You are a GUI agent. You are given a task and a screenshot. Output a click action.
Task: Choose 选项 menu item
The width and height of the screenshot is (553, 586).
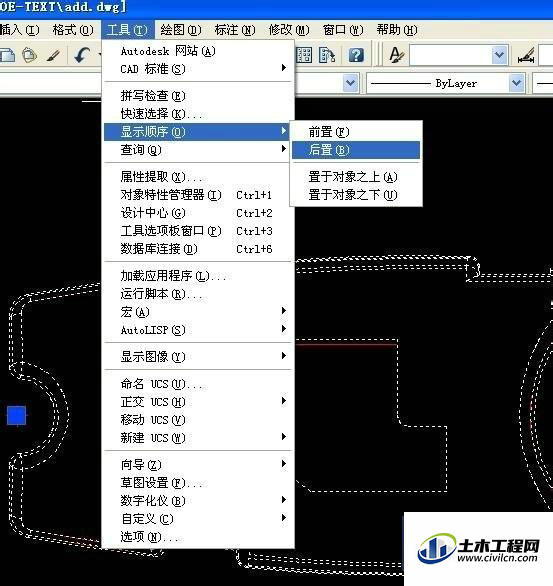pos(197,537)
